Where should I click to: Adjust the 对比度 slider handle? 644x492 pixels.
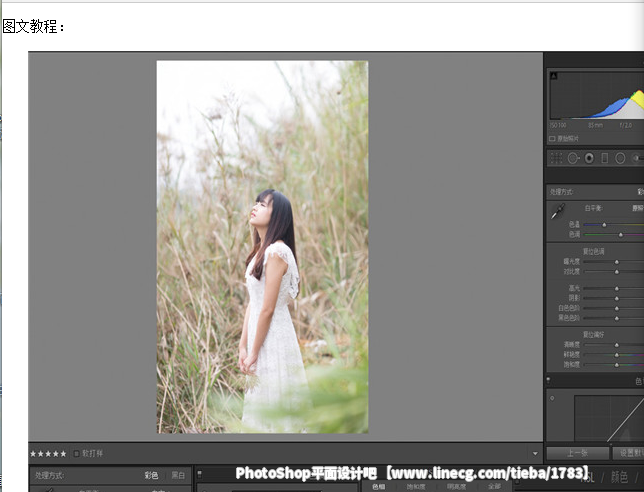(x=616, y=272)
